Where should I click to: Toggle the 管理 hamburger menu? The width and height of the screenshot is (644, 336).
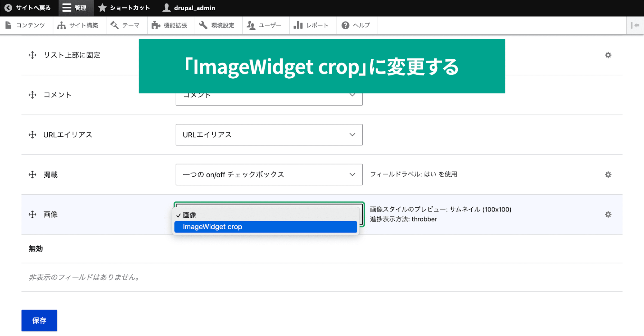(76, 8)
